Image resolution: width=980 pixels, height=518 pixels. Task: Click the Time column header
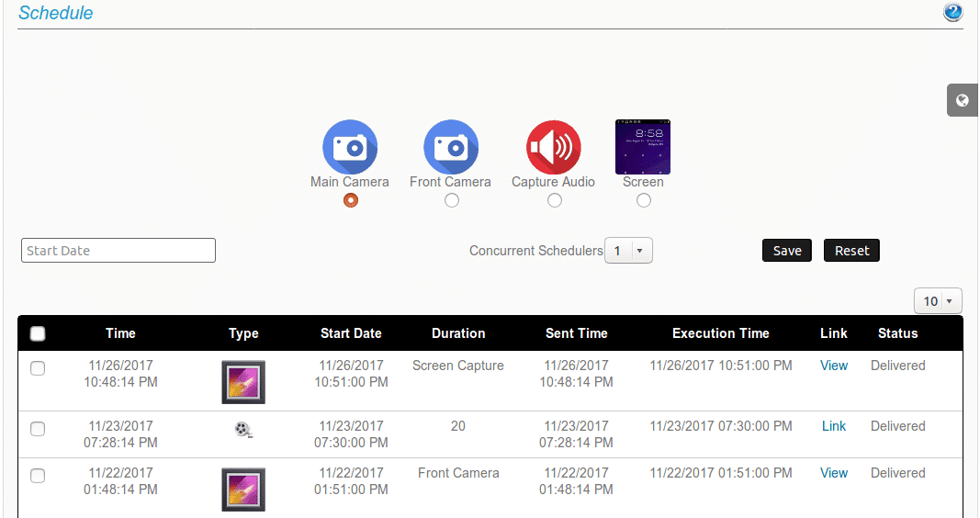click(x=120, y=333)
